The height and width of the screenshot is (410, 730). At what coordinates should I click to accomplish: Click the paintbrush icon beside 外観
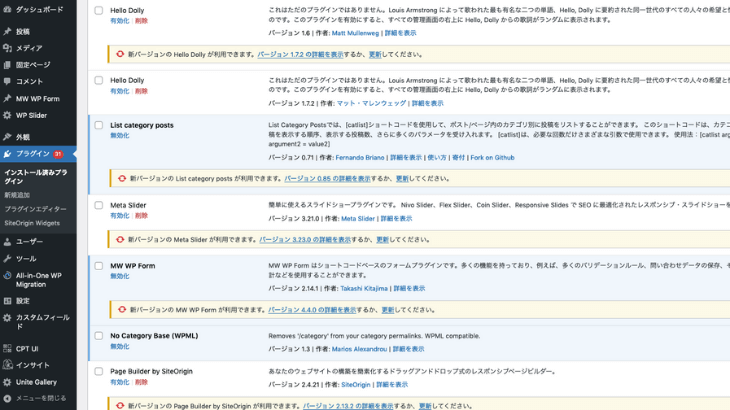tap(7, 137)
